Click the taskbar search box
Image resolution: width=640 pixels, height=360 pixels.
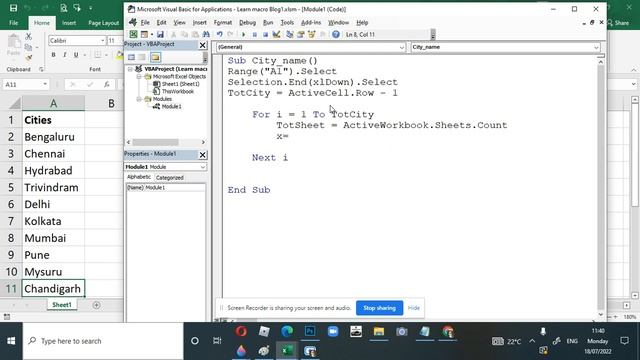coord(103,341)
